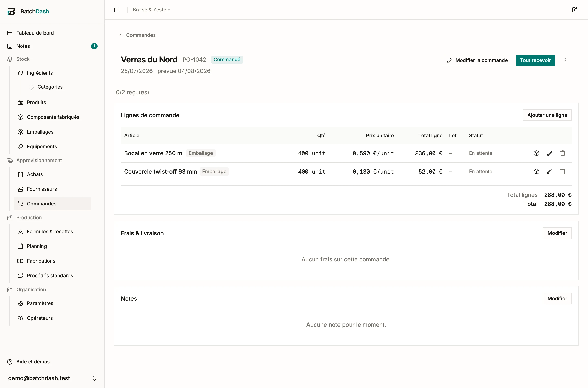
Task: Click the BatchDash logo icon
Action: point(11,11)
